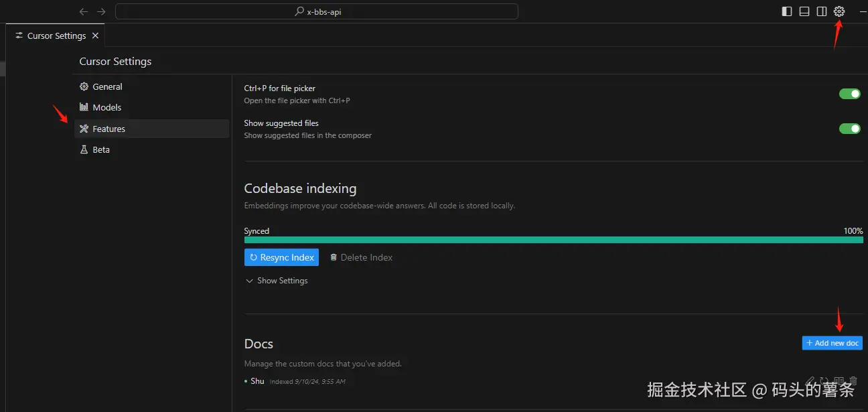Open Cursor settings gear in title bar

(x=839, y=11)
